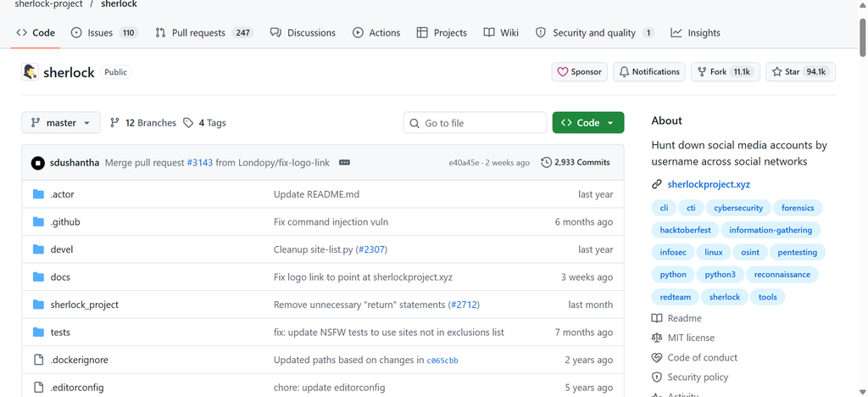
Task: Open the master branch dropdown
Action: pos(61,123)
